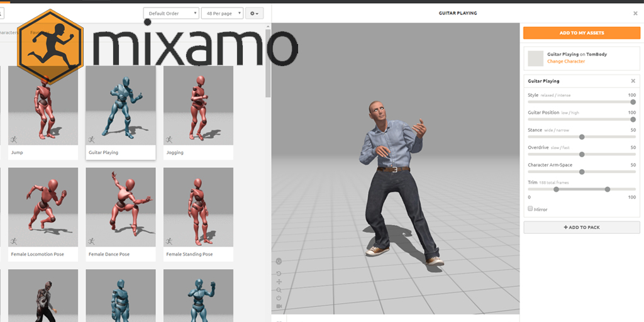This screenshot has height=322, width=644.
Task: Click the Guitar Position slider handle
Action: click(x=633, y=119)
